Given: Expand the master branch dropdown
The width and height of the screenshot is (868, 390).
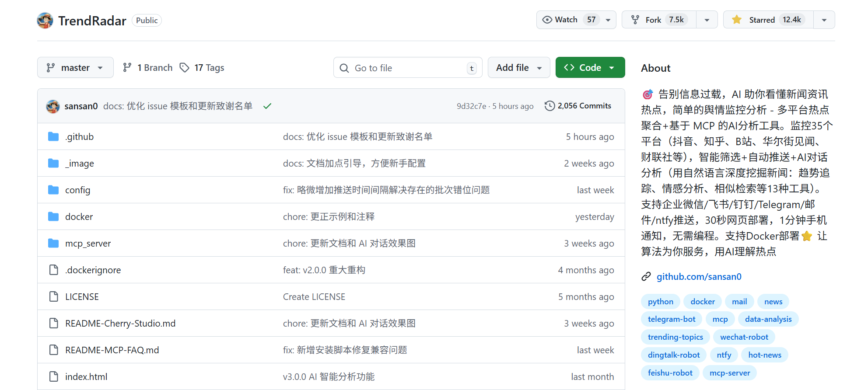Looking at the screenshot, I should (75, 68).
